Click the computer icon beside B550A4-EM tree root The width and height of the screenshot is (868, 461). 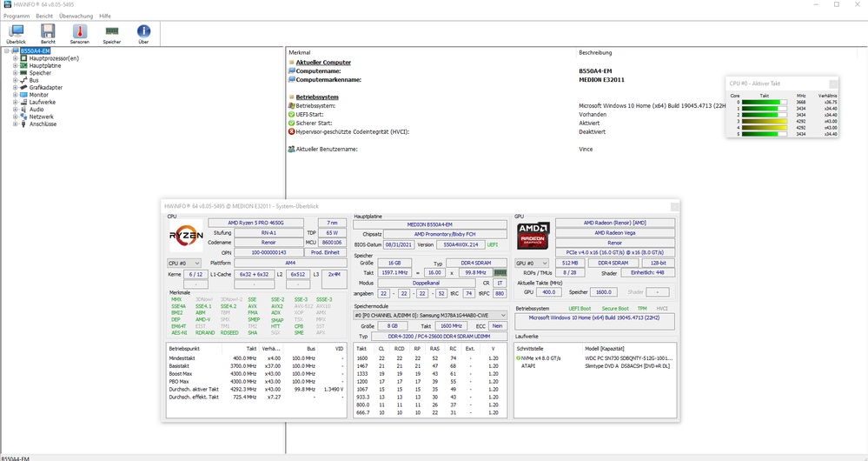[16, 51]
